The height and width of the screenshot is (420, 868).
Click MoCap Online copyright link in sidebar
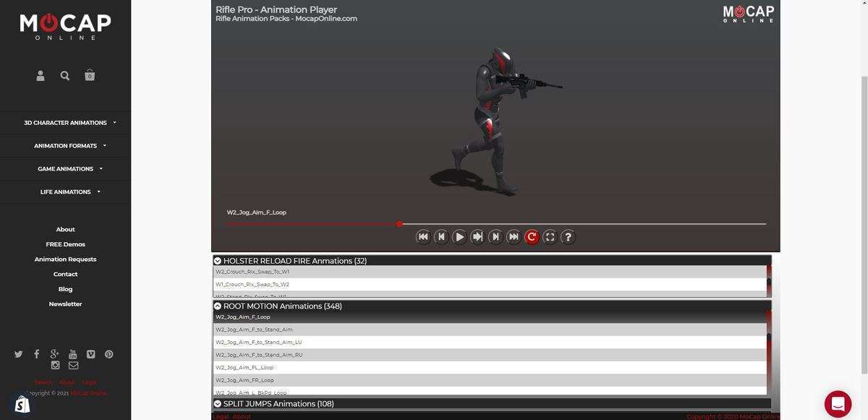[88, 393]
